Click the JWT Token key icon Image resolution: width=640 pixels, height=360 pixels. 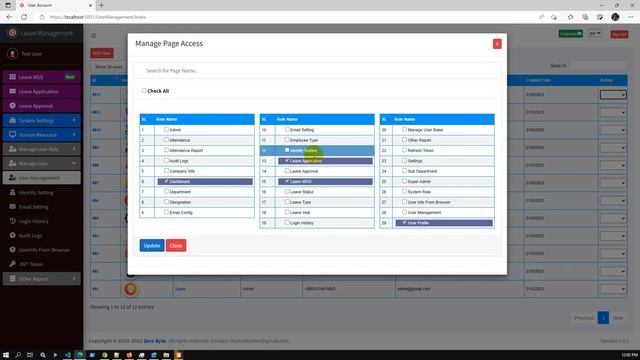coord(13,264)
